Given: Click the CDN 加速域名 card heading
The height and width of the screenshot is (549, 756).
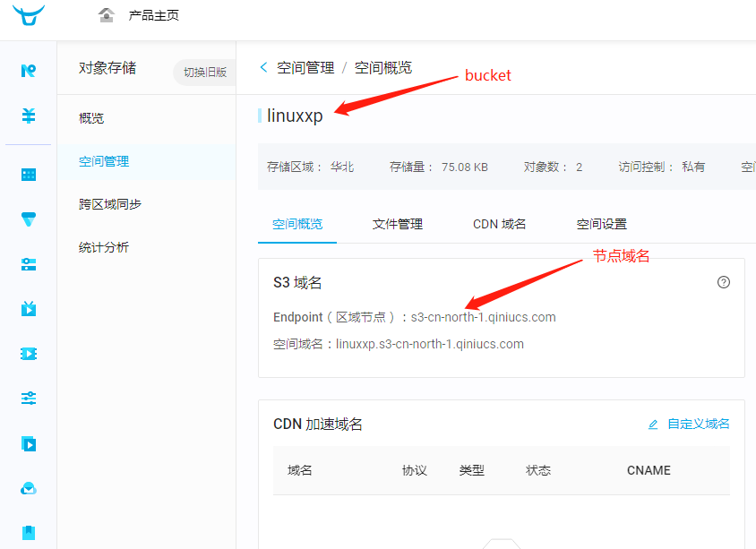Looking at the screenshot, I should (x=318, y=425).
